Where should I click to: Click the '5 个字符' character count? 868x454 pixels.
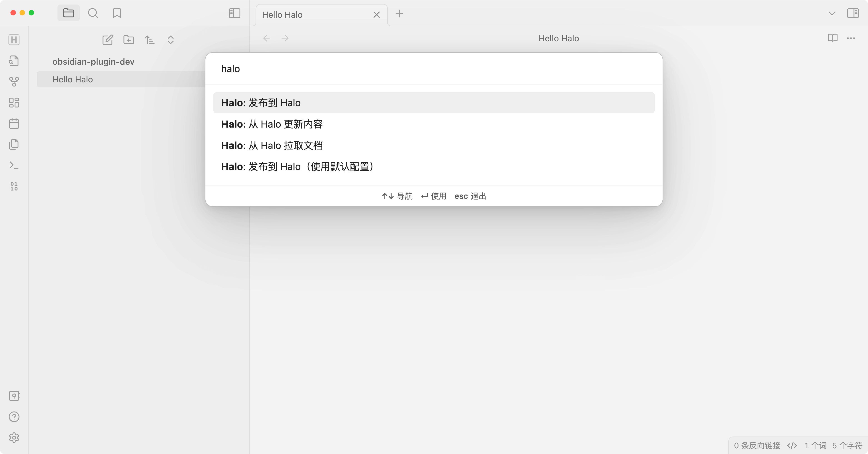[x=847, y=446]
